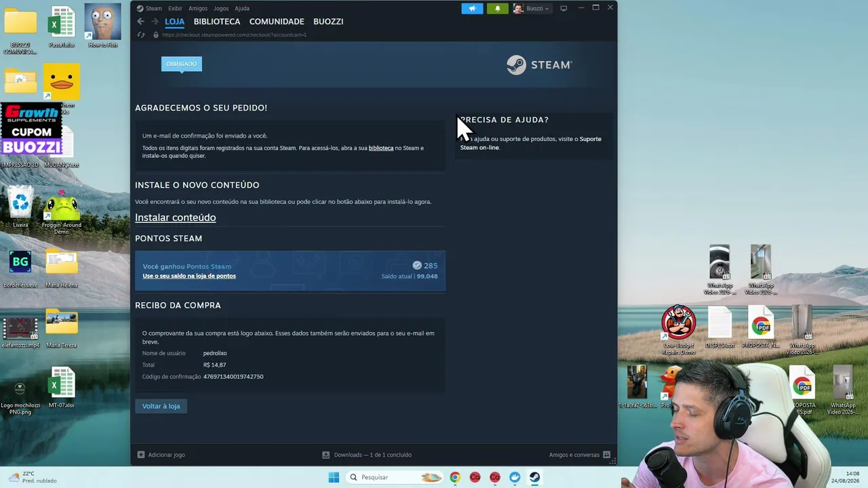Select the Froggin' Around Demo shortcut
Viewport: 868px width, 488px height.
point(62,213)
